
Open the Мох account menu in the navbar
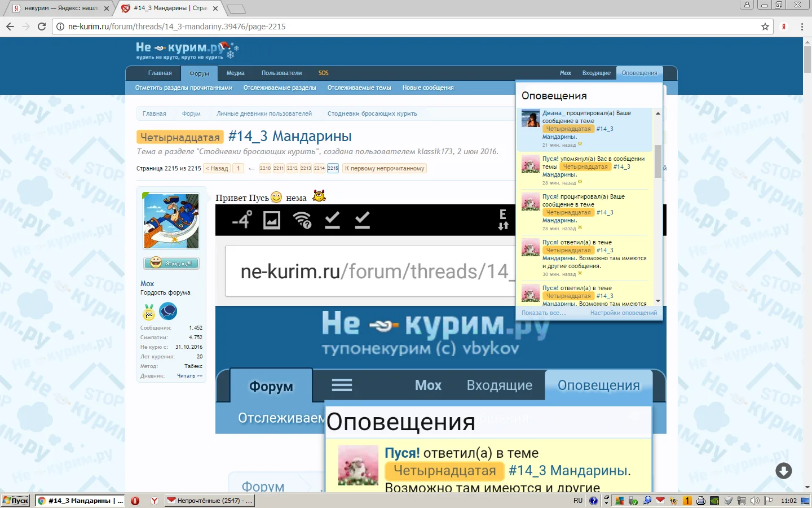tap(565, 73)
